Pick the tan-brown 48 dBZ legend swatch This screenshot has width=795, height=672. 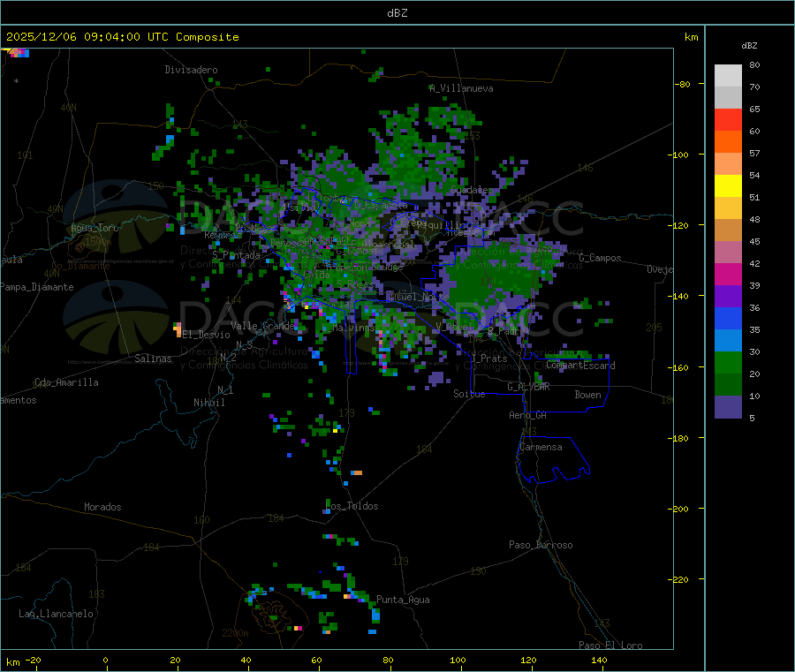728,230
